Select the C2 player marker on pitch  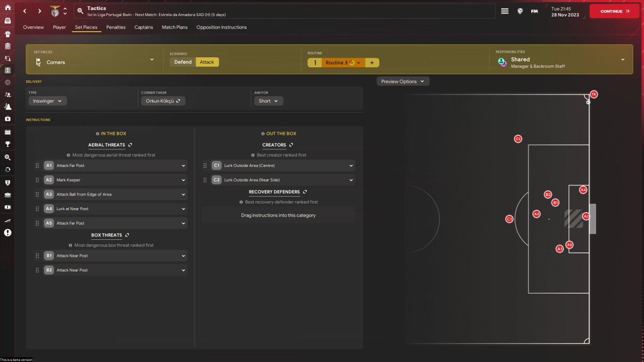click(x=518, y=139)
